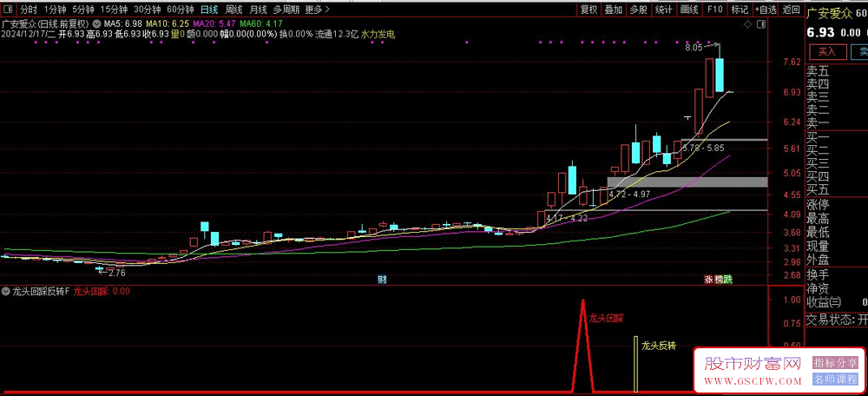Viewport: 868px width, 396px height.
Task: Click the 财 financial marker on chart
Action: click(x=382, y=280)
